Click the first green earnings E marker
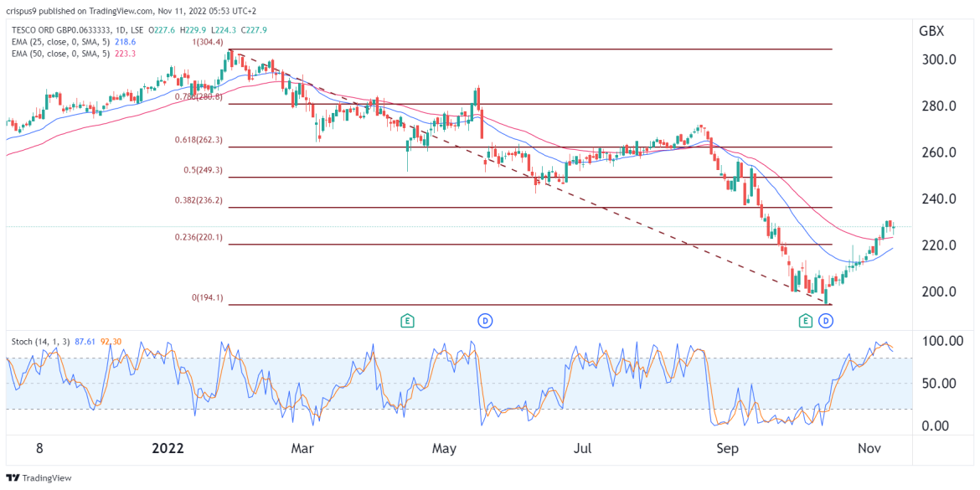 click(x=407, y=320)
